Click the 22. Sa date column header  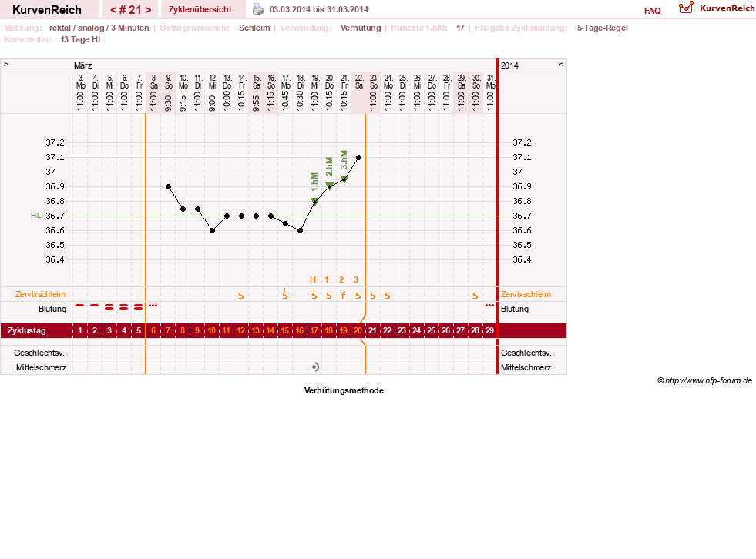coord(358,82)
